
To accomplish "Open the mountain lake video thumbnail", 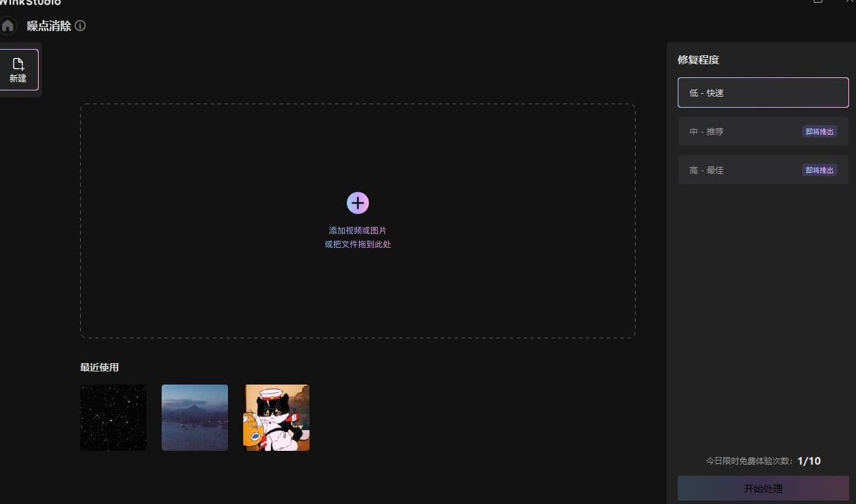I will (194, 417).
